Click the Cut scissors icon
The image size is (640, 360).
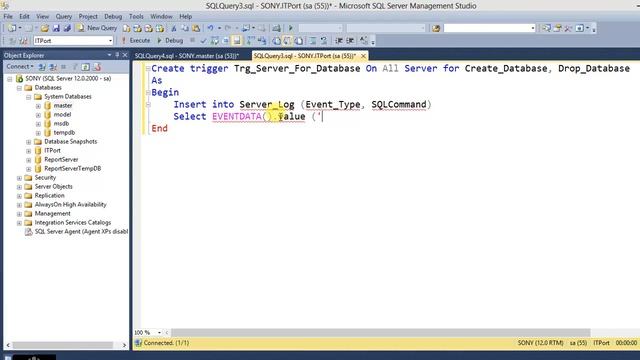point(174,28)
